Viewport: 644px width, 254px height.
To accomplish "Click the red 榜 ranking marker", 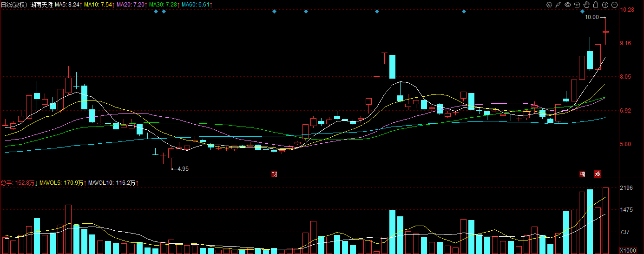I will coord(582,174).
